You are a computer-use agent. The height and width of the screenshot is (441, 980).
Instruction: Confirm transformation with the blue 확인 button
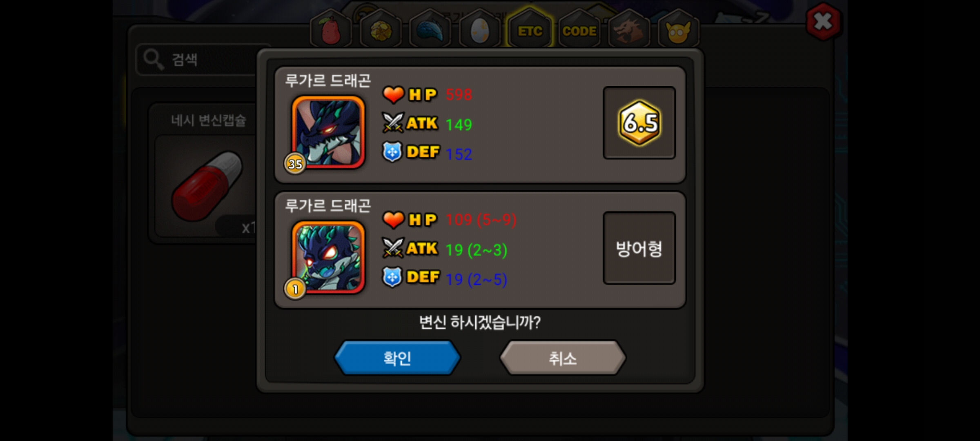coord(397,358)
